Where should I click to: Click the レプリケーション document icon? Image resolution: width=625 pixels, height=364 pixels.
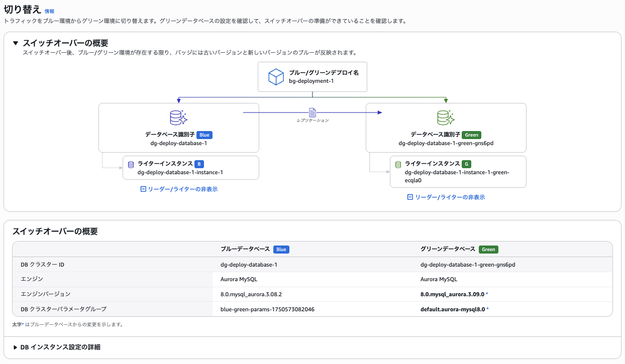[x=312, y=112]
